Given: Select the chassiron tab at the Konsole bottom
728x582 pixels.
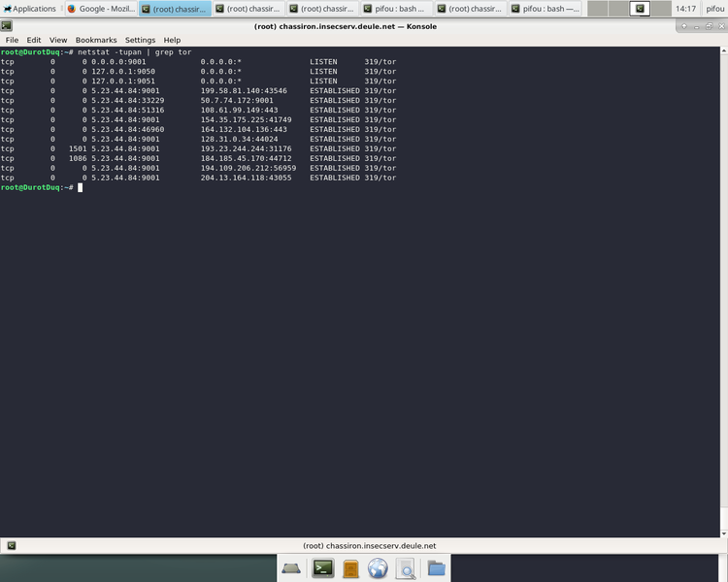Looking at the screenshot, I should point(369,546).
